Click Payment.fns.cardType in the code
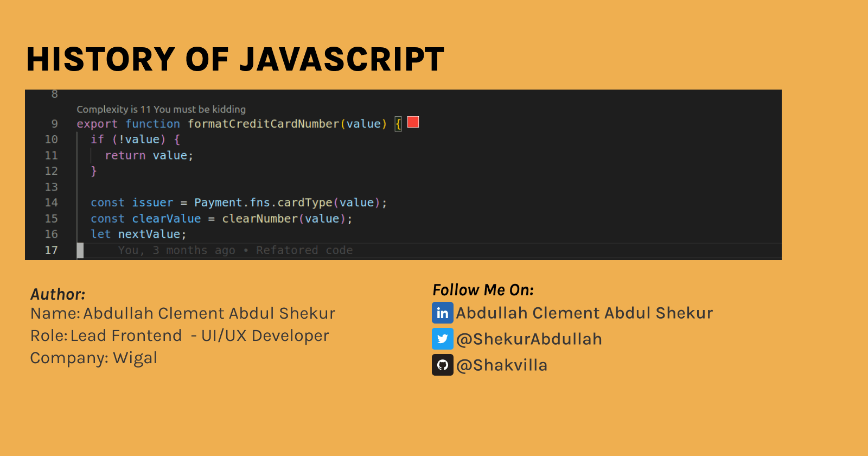868x456 pixels. 263,202
